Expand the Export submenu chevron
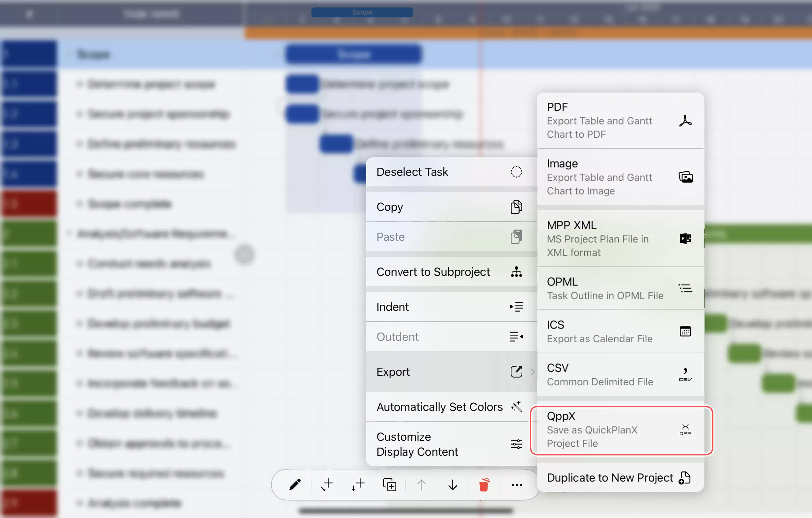 point(532,372)
